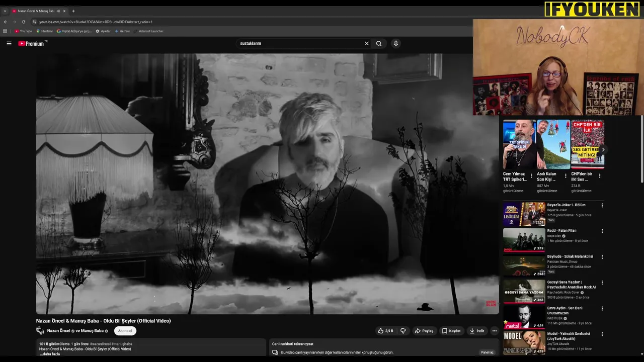Open Model - Yalnızlık Senfonisi thumbnail

pos(524,342)
